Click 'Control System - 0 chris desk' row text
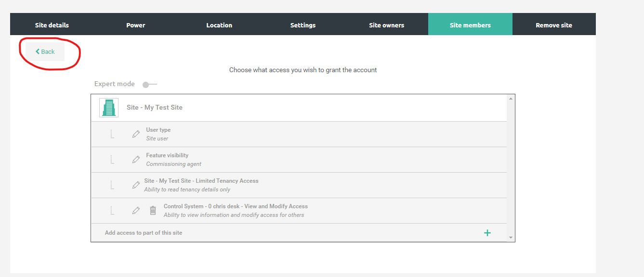 236,206
